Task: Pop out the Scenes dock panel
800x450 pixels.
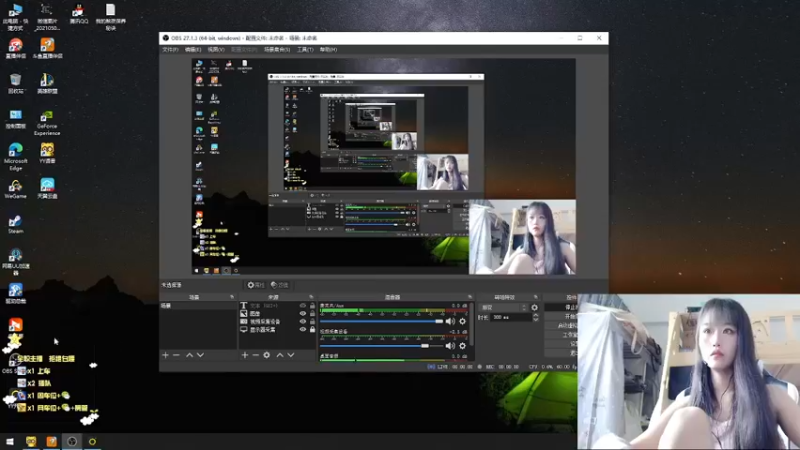Action: [x=232, y=297]
